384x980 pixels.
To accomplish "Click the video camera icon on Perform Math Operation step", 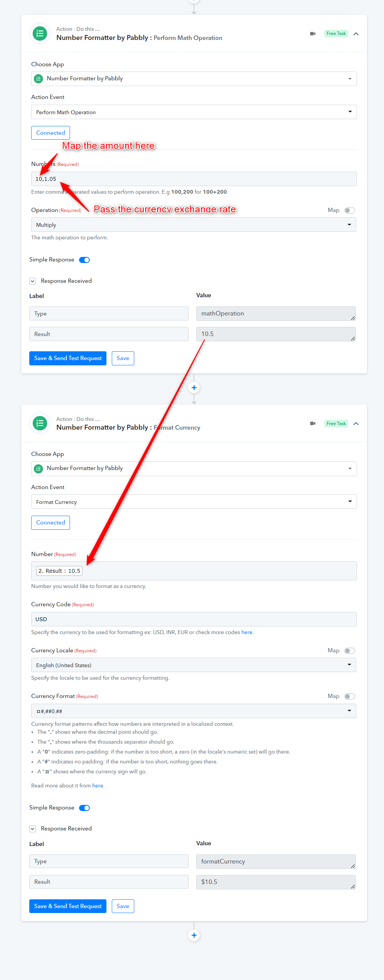I will (313, 34).
